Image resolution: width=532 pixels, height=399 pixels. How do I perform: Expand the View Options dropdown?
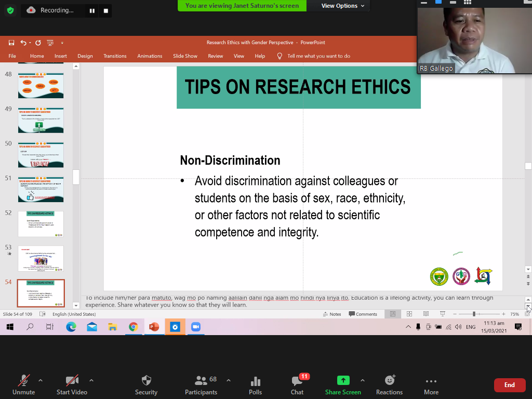[x=343, y=6]
